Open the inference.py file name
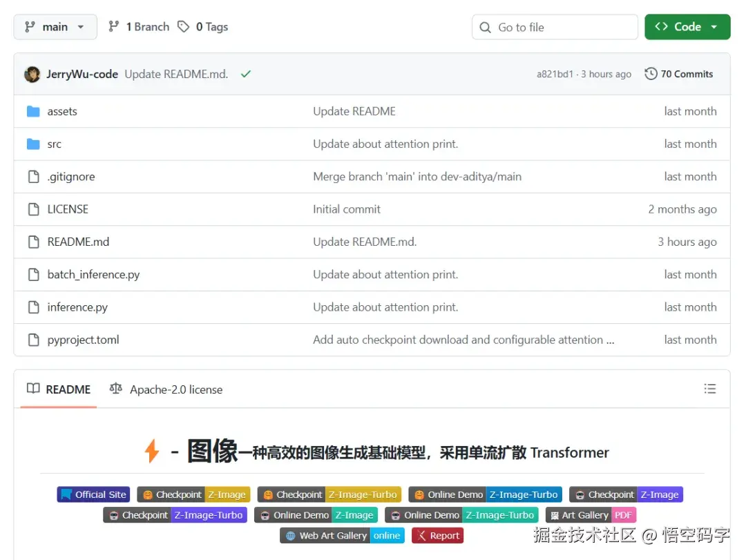The image size is (746, 560). (x=77, y=307)
